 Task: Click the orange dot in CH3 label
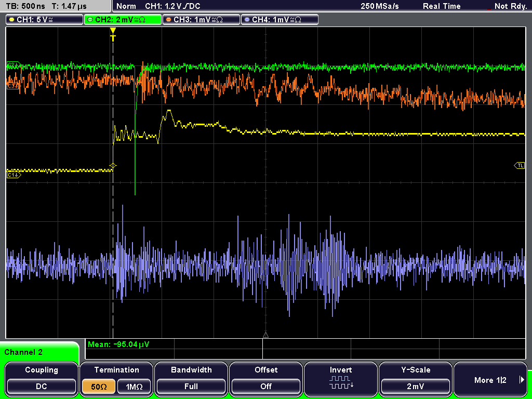click(x=168, y=20)
